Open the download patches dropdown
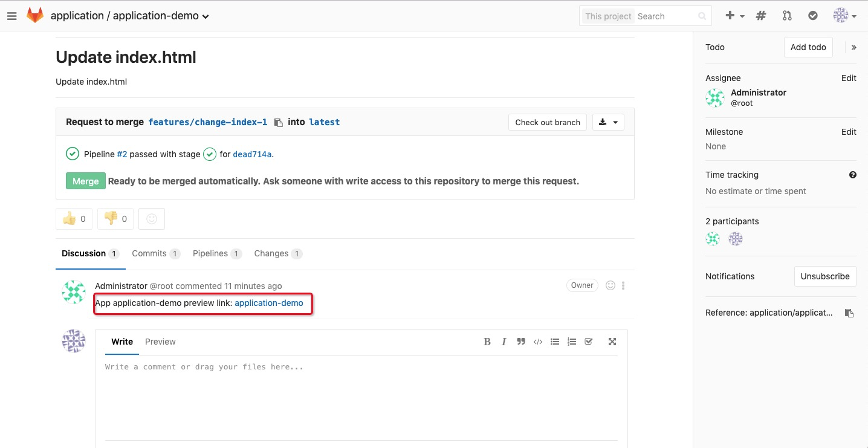868x448 pixels. click(608, 122)
